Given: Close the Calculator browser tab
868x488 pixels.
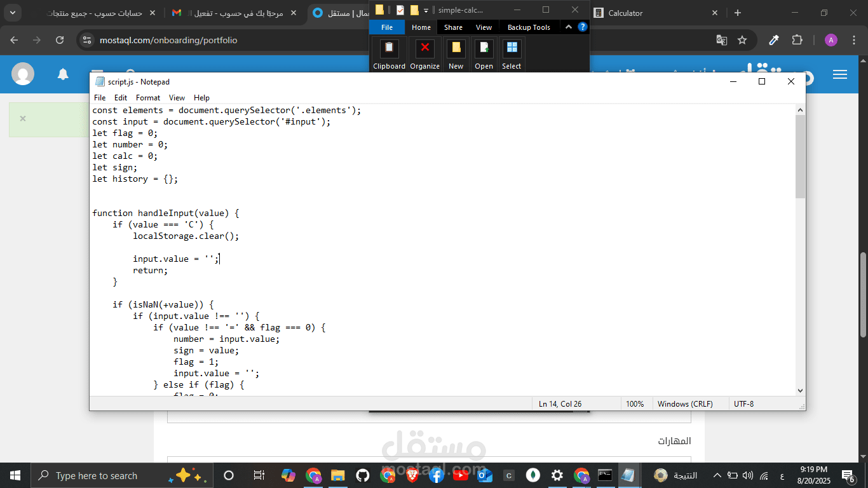Looking at the screenshot, I should coord(715,13).
